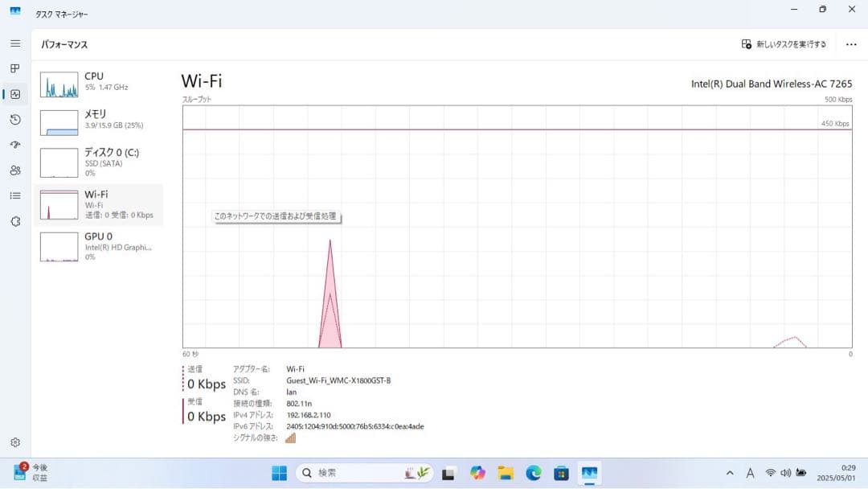Click the Task Manager icon on the taskbar
This screenshot has height=489, width=868.
tap(591, 474)
